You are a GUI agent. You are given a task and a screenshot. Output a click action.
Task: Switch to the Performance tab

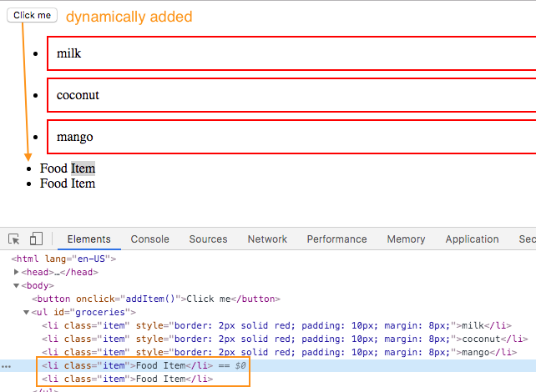pos(336,239)
